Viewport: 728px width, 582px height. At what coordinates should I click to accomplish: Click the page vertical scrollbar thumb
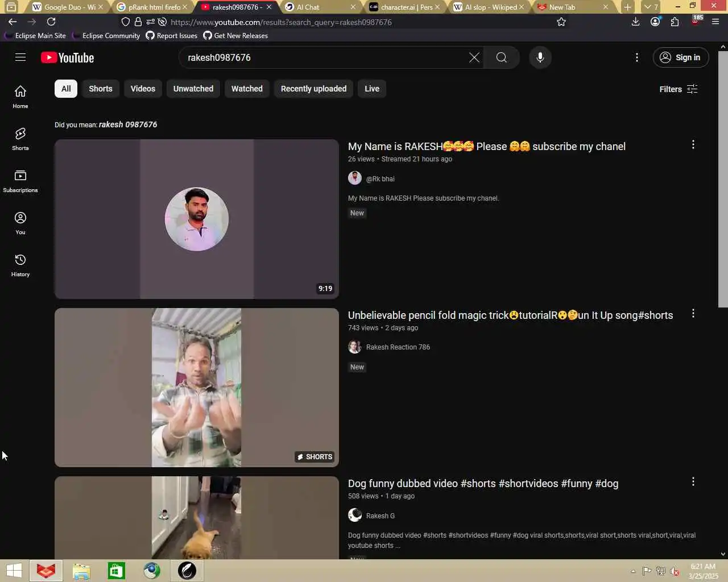722,179
